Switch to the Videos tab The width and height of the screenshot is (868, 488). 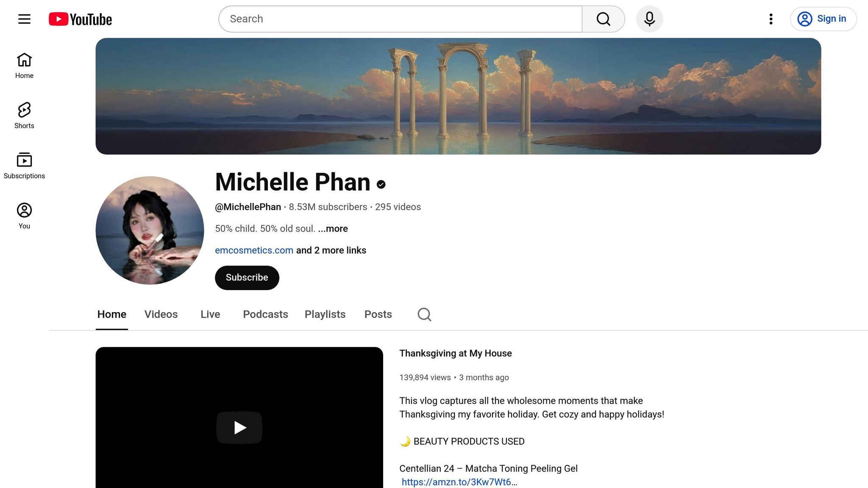coord(161,314)
